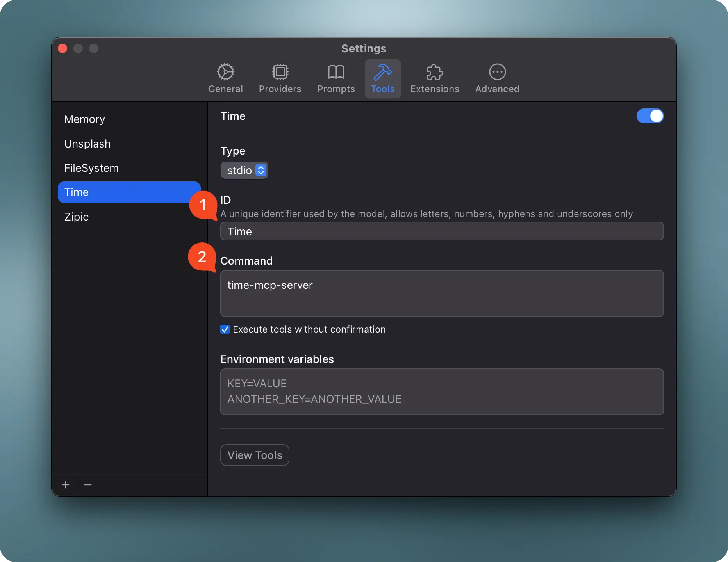Image resolution: width=728 pixels, height=562 pixels.
Task: Open the General settings section
Action: [225, 78]
